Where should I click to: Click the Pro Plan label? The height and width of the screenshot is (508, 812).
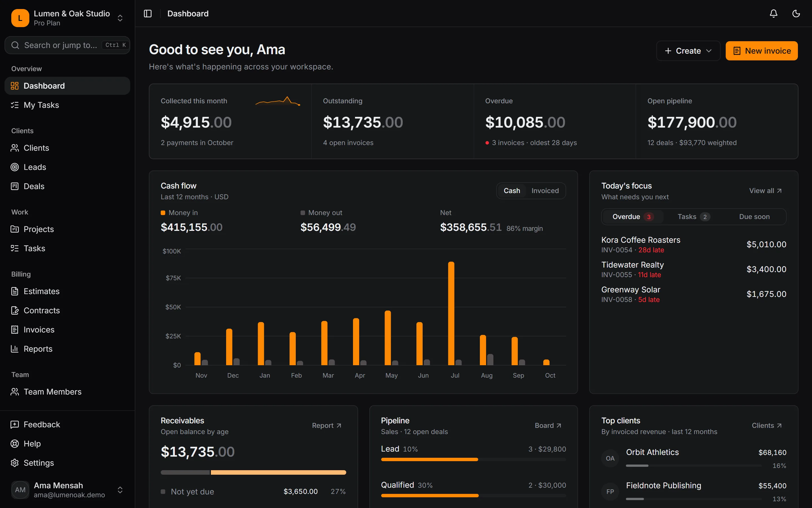pyautogui.click(x=47, y=23)
